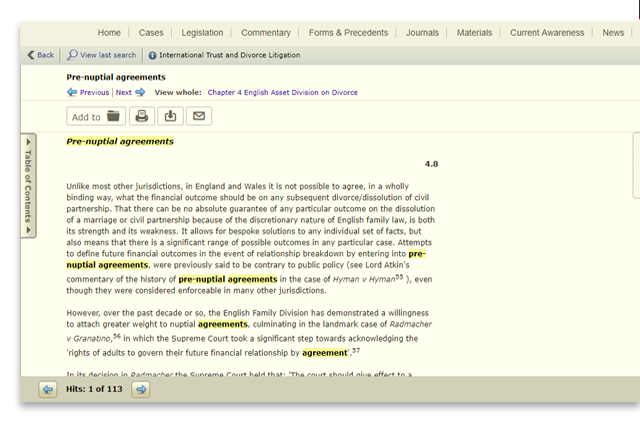Click the Previous document link
This screenshot has width=640, height=425.
coord(93,92)
